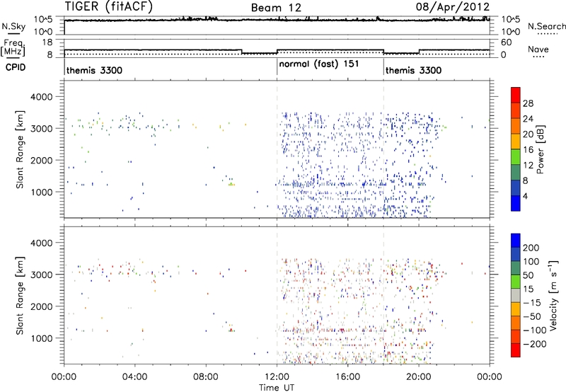
Task: Click the 'TIGER (fitACF)' title text
Action: tap(109, 6)
